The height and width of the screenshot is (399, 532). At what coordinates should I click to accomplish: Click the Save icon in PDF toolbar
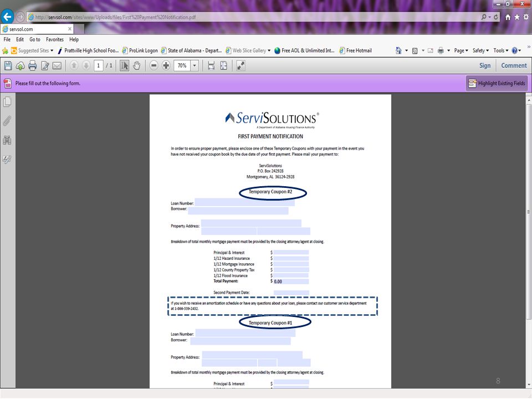pyautogui.click(x=8, y=65)
